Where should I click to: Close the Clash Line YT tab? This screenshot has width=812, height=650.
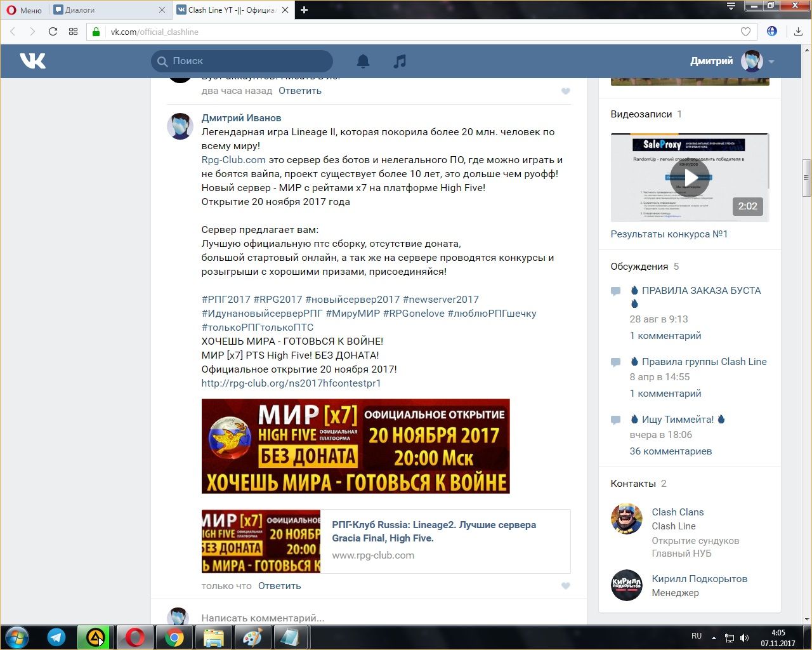point(285,10)
